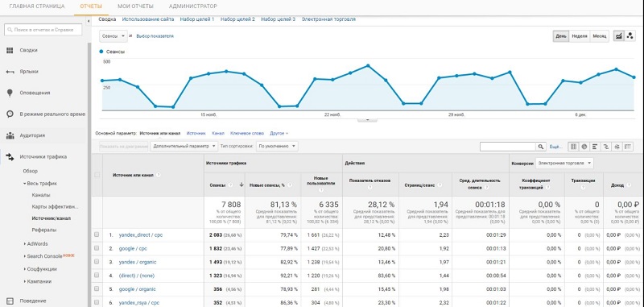Open the pivot table view icon
Viewport: 644px width, 307px height.
628,147
